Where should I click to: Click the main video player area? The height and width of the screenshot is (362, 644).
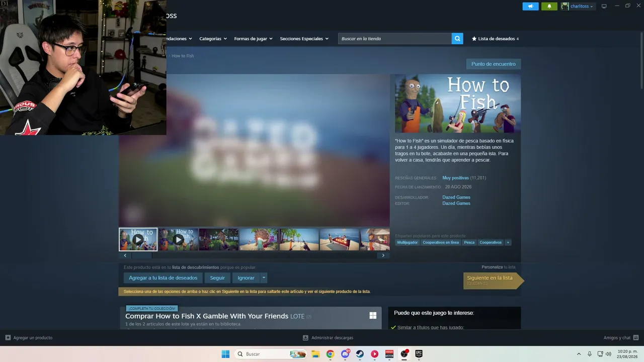pyautogui.click(x=254, y=150)
